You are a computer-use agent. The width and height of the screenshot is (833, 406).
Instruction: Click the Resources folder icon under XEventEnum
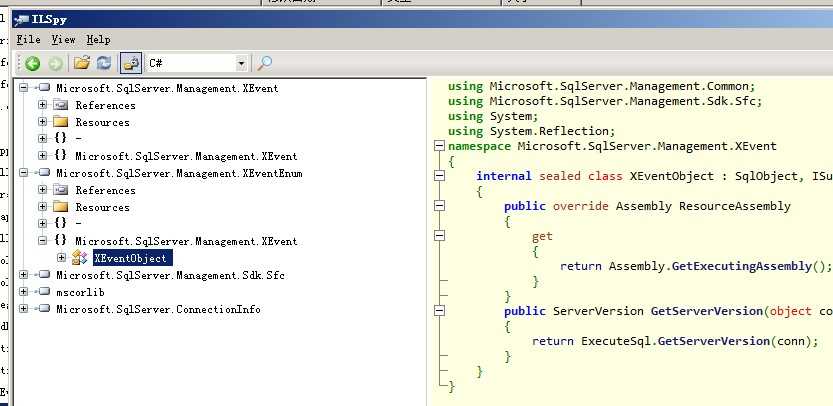(x=61, y=207)
